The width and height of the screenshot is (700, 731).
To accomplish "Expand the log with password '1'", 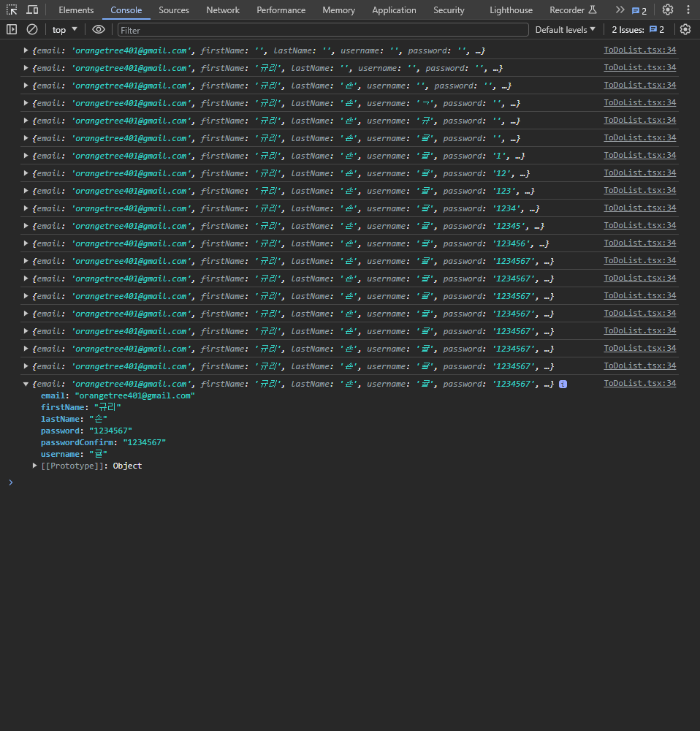I will 26,156.
